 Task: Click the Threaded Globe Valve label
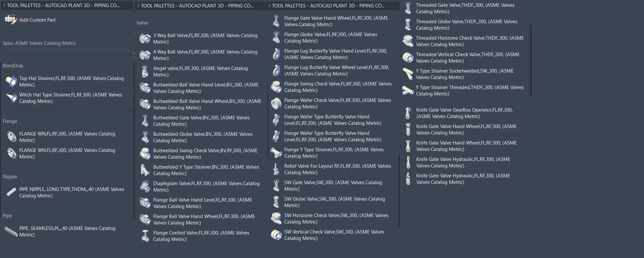(x=467, y=25)
